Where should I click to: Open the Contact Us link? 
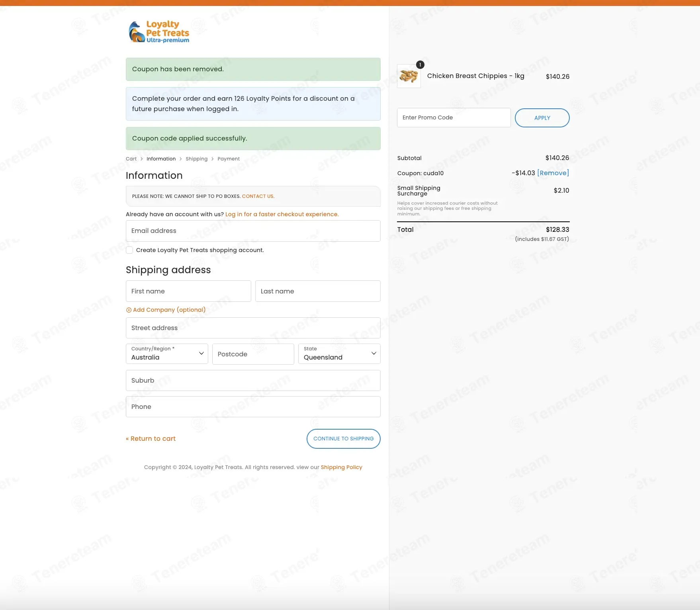coord(258,196)
